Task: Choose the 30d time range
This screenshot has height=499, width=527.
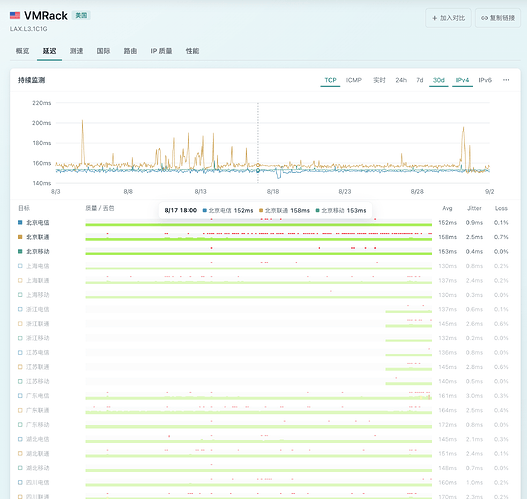Action: click(439, 80)
